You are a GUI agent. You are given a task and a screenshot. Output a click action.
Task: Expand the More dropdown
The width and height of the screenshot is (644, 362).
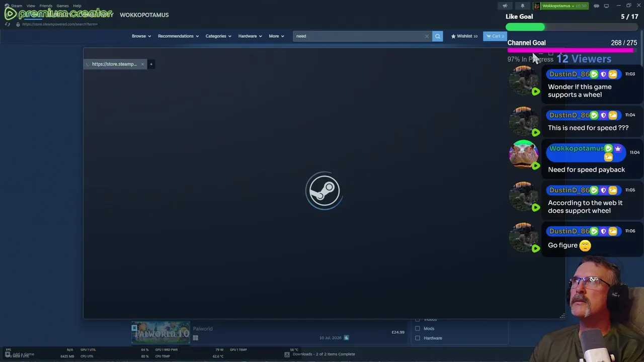click(276, 36)
